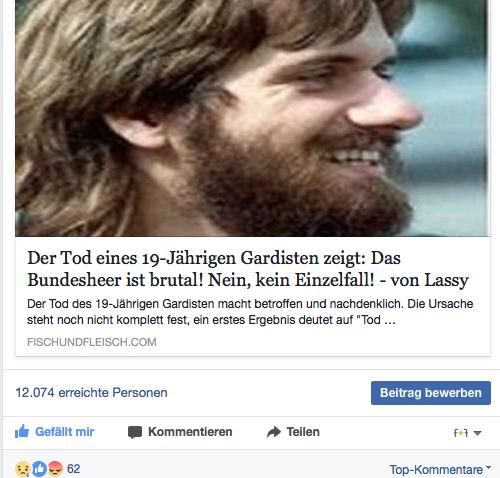
Task: Toggle the Gefällt mir like label
Action: click(65, 432)
